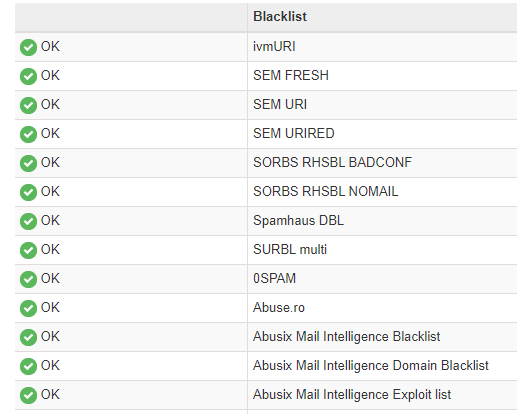
Task: Click check icon for SORBS RHSBL BADCONF
Action: click(28, 163)
